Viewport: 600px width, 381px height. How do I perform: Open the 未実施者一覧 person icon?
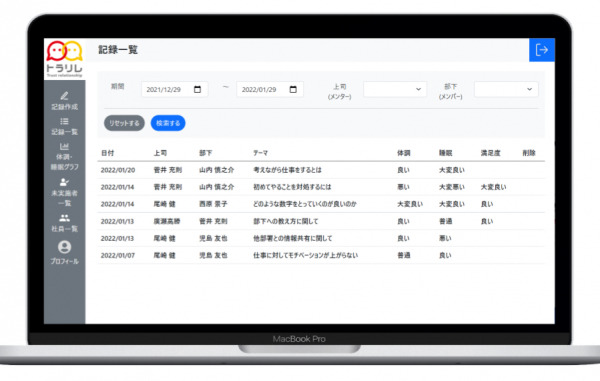(x=64, y=182)
